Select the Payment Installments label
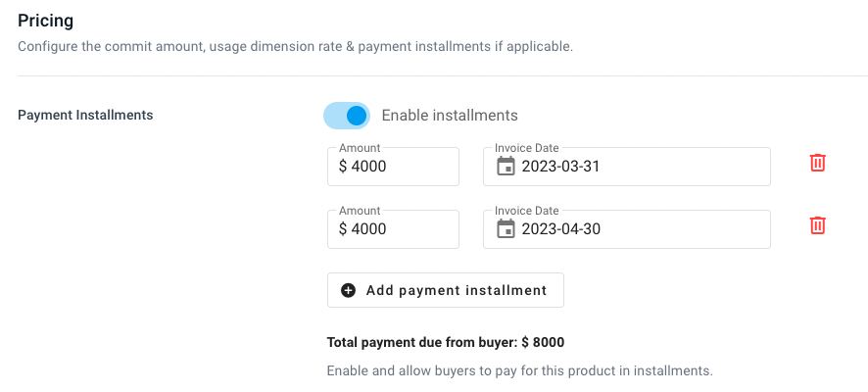The image size is (868, 392). coord(85,116)
